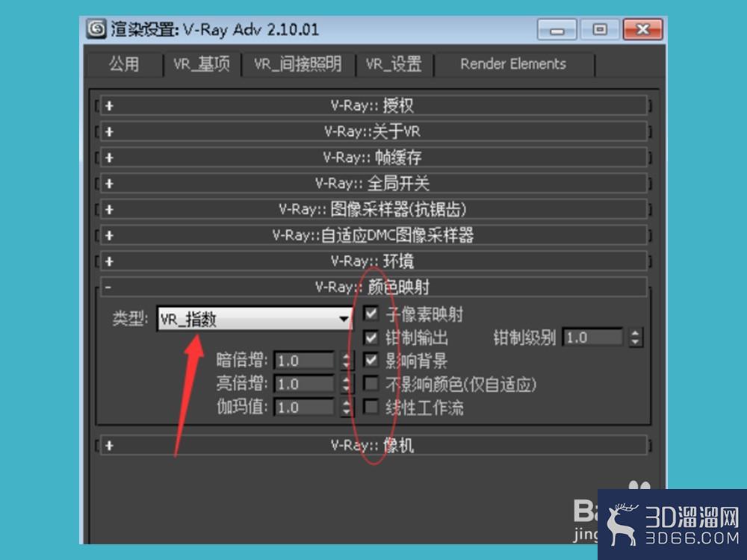The height and width of the screenshot is (560, 747).
Task: Enable the 线性工作流 checkbox
Action: click(371, 407)
